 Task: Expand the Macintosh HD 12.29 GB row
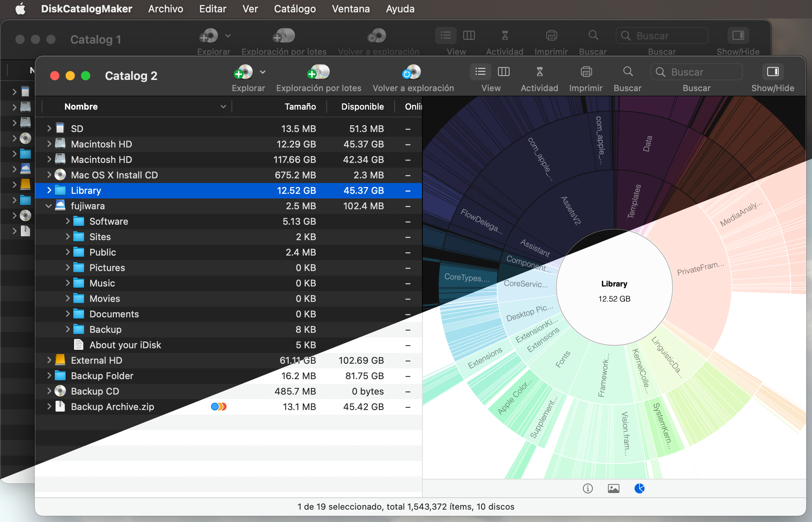(49, 144)
